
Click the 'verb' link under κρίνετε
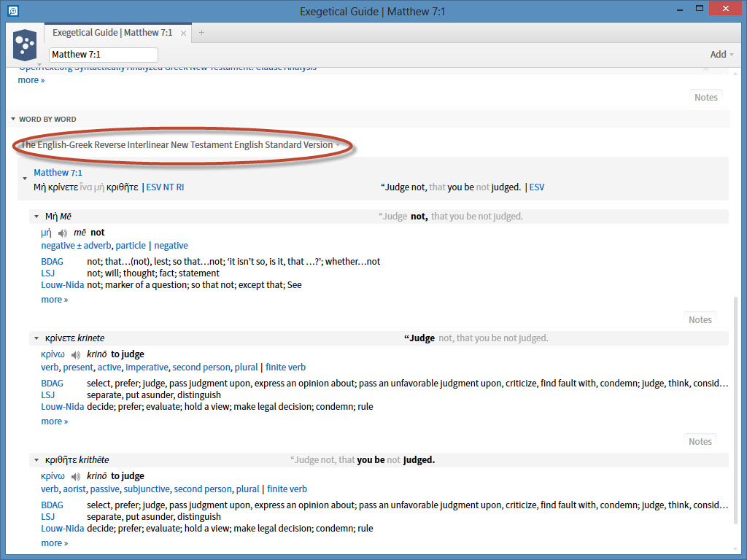pyautogui.click(x=50, y=367)
